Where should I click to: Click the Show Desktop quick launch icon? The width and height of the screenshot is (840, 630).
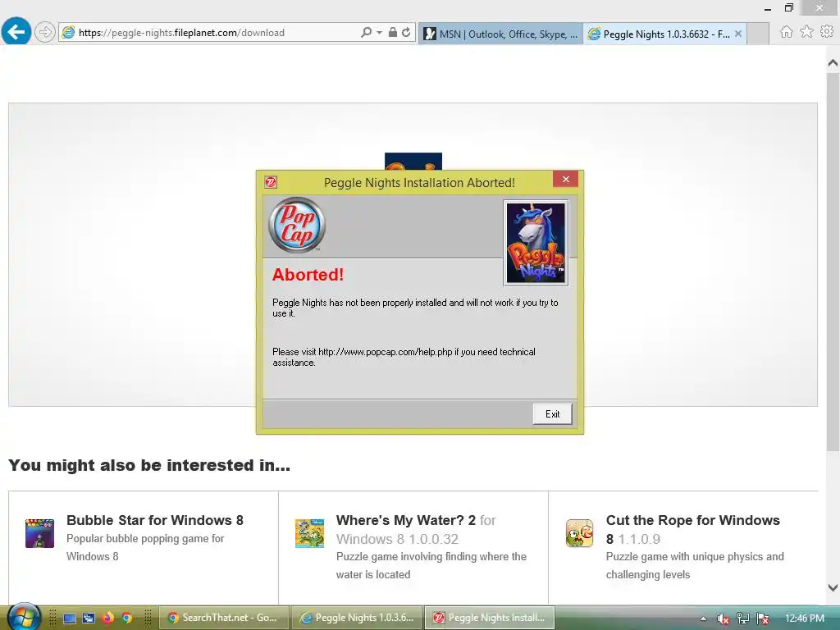pyautogui.click(x=70, y=619)
